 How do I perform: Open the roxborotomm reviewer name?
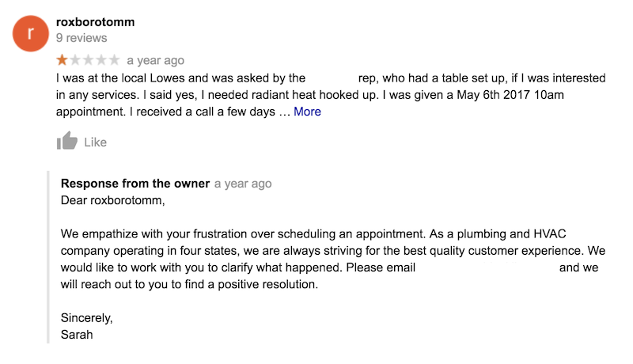pyautogui.click(x=95, y=22)
